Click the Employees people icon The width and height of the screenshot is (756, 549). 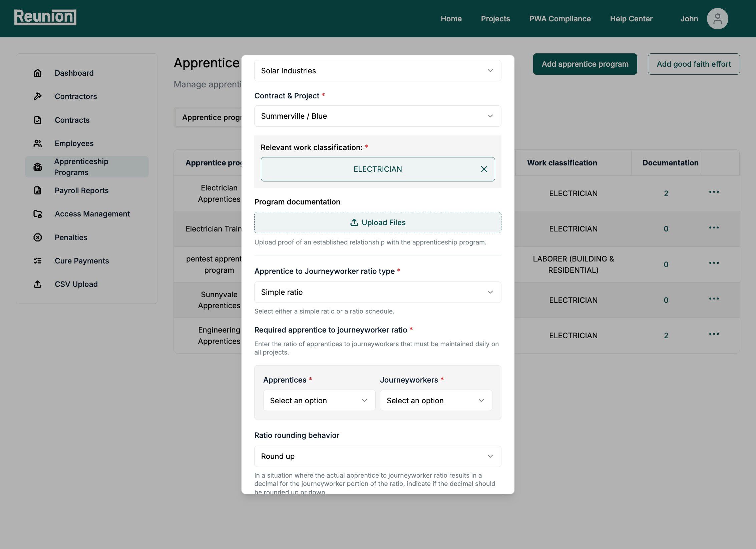(x=38, y=143)
